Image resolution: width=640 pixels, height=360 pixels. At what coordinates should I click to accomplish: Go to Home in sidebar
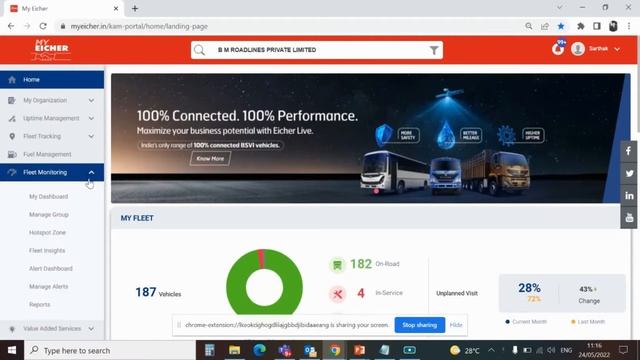pos(52,80)
